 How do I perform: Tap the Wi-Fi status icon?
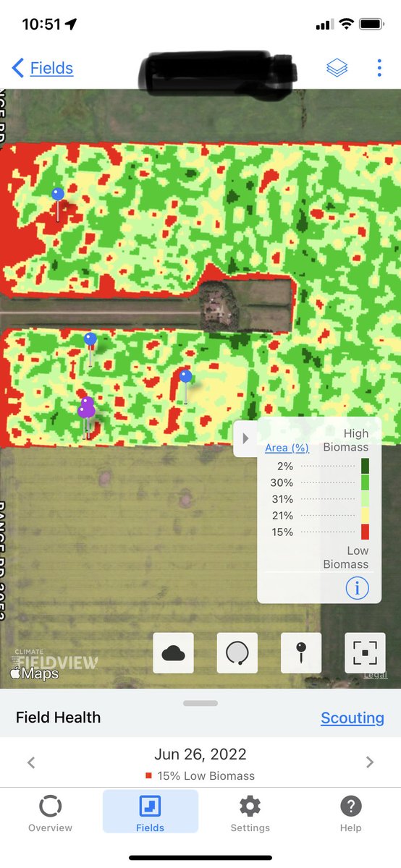click(346, 24)
